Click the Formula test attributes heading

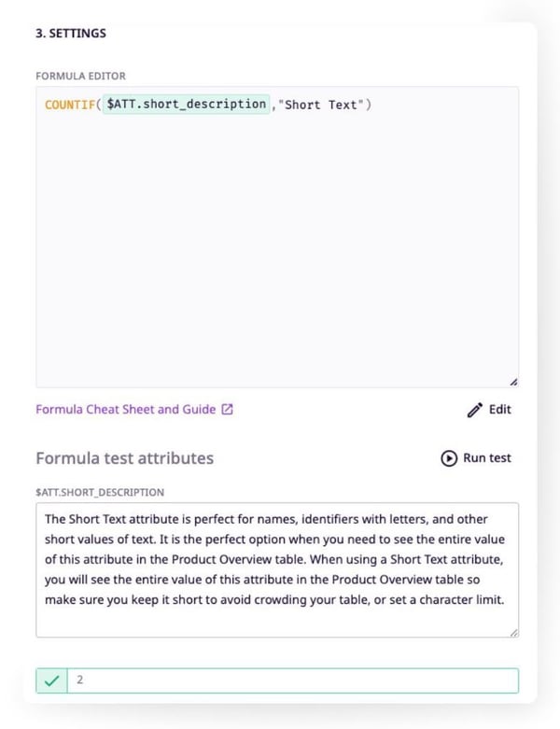(x=124, y=458)
